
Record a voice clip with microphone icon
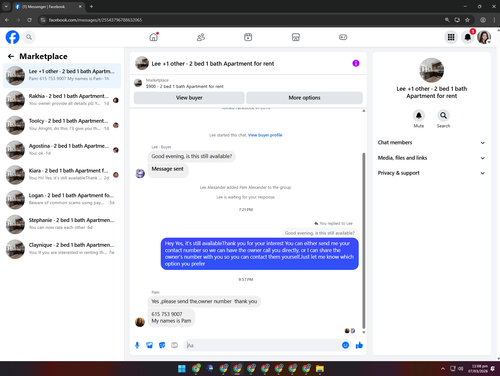(137, 345)
